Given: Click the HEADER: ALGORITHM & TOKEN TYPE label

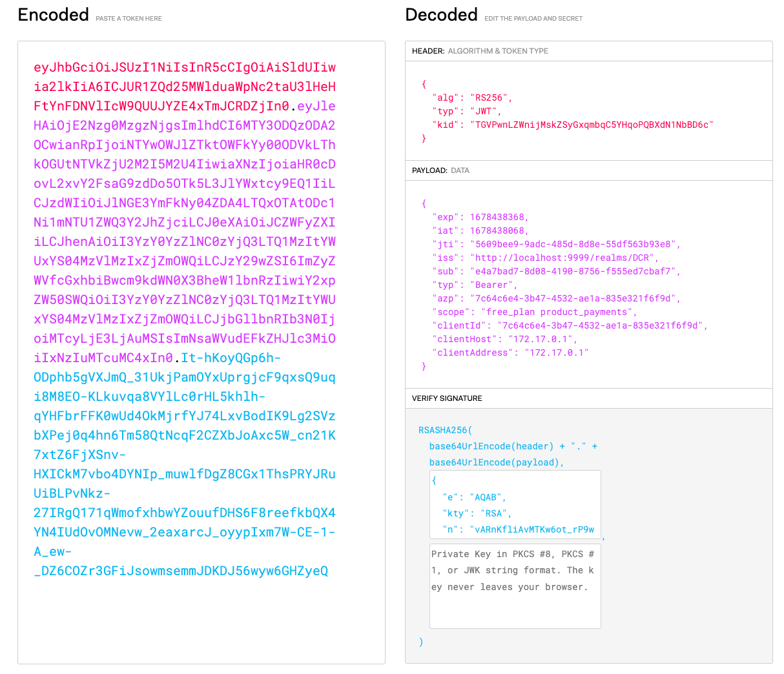Looking at the screenshot, I should coord(480,51).
